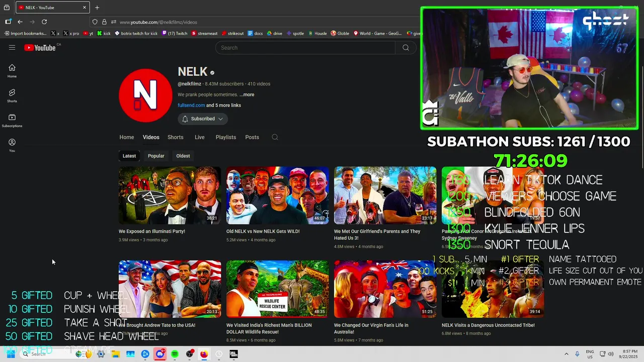Expand channel description with ...more

tap(247, 95)
